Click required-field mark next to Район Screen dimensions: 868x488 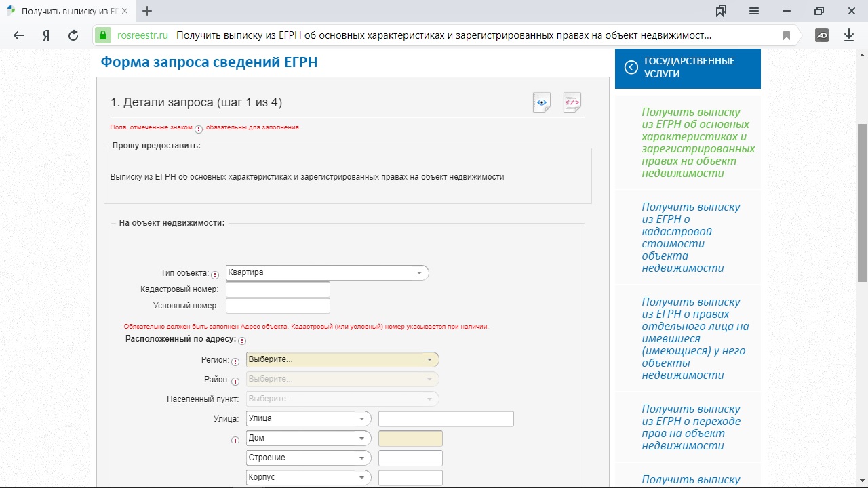[235, 381]
